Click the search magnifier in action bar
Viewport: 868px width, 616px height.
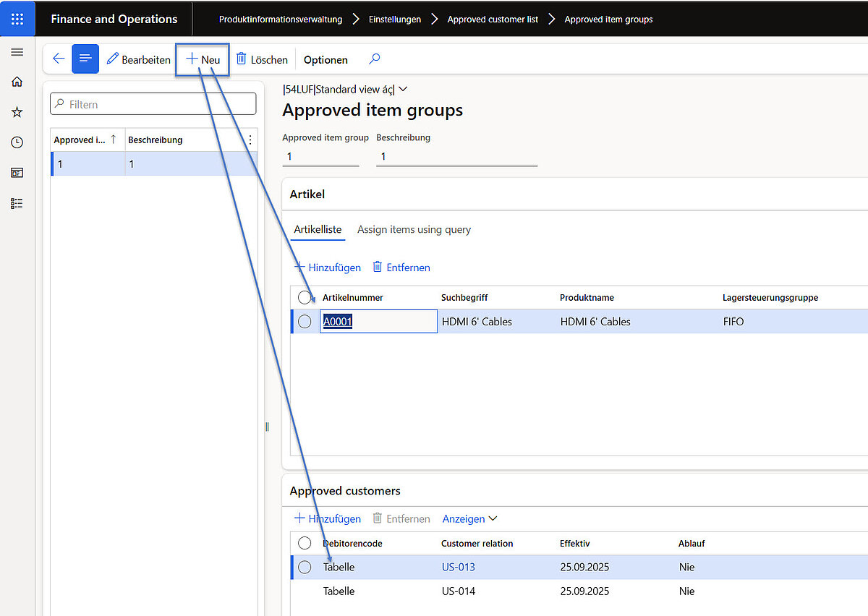(x=374, y=59)
